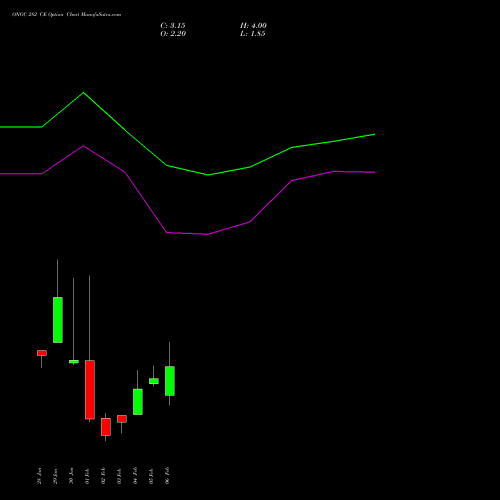Image resolution: width=500 pixels, height=500 pixels.
Task: Select the 30 Jan date label
Action: point(72,476)
